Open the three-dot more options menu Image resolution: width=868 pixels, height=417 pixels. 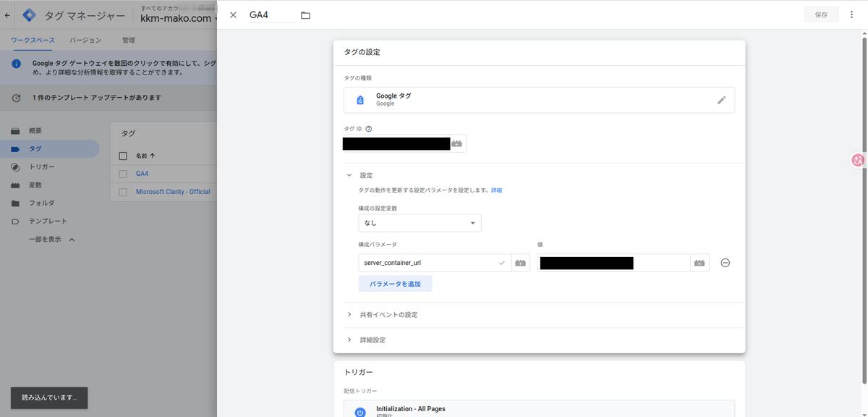[x=851, y=14]
